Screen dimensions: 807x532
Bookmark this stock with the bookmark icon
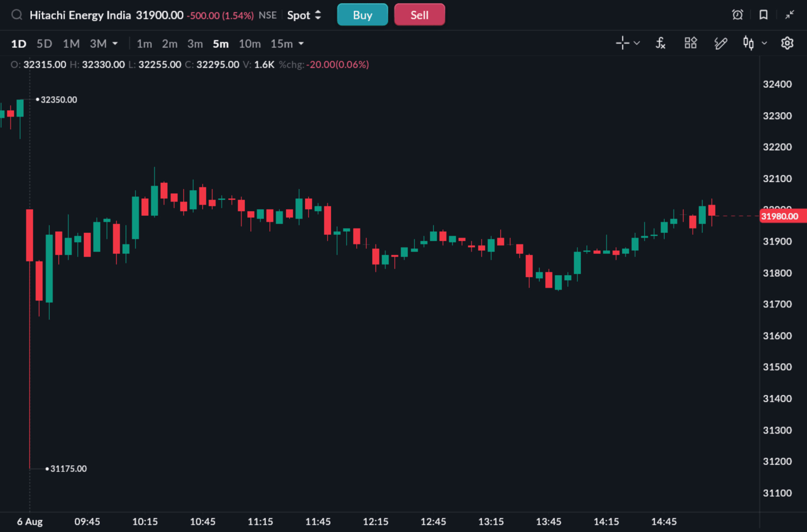pos(764,15)
